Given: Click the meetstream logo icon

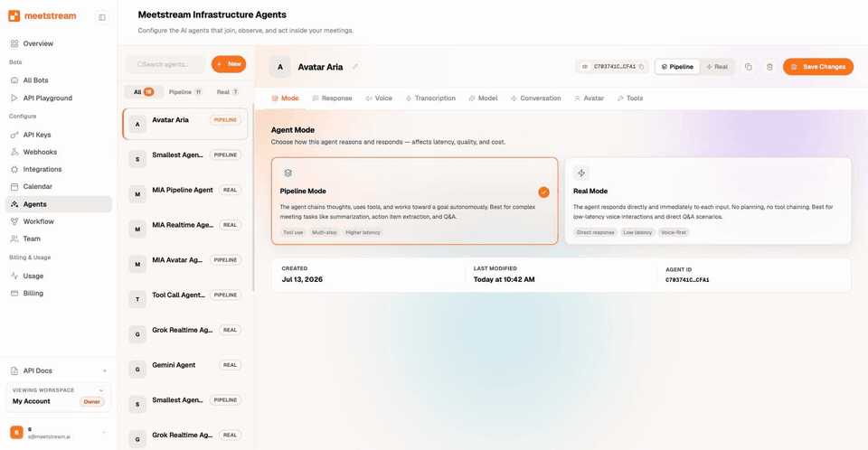Looking at the screenshot, I should point(14,16).
